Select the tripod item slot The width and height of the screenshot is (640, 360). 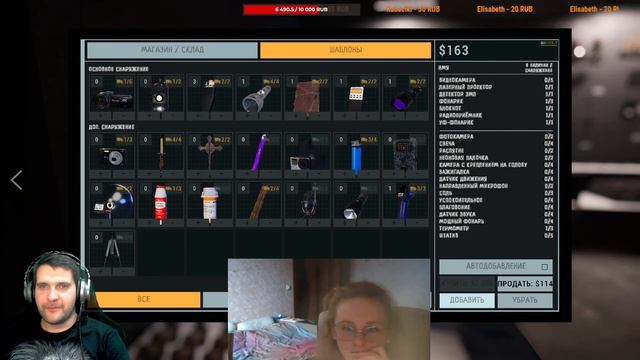[x=112, y=253]
